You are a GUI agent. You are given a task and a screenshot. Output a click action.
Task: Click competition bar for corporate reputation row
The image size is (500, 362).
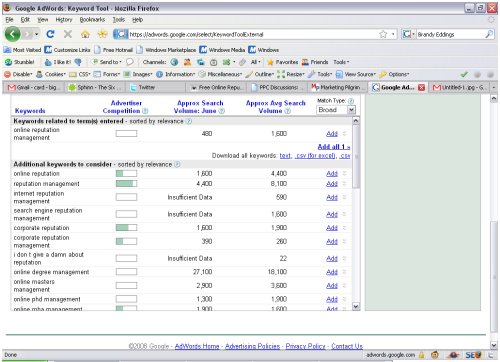[x=126, y=228]
